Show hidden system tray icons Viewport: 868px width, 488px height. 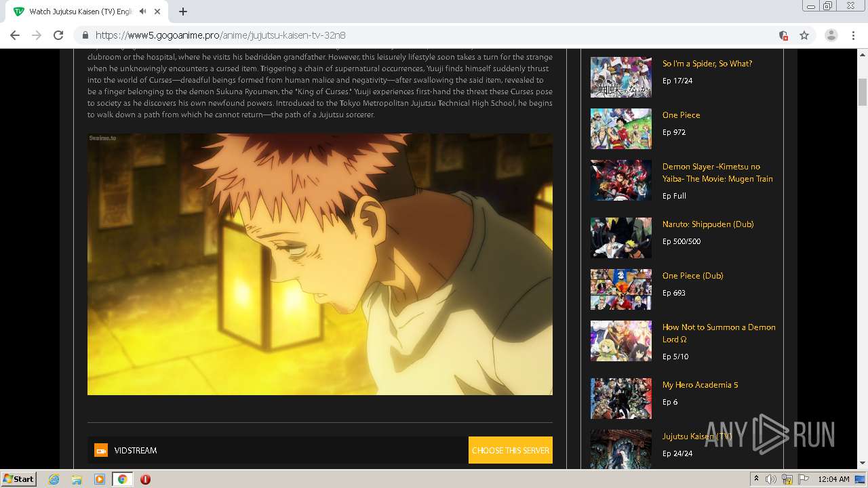click(x=756, y=479)
